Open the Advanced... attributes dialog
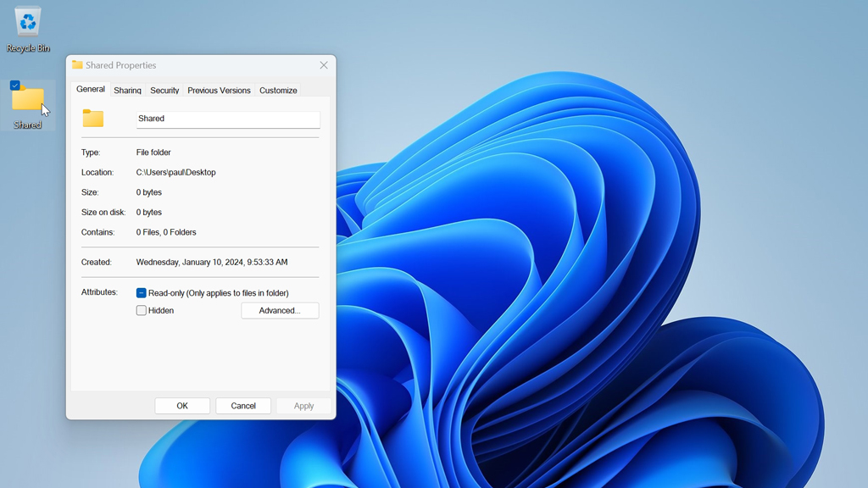This screenshot has width=868, height=488. tap(280, 311)
